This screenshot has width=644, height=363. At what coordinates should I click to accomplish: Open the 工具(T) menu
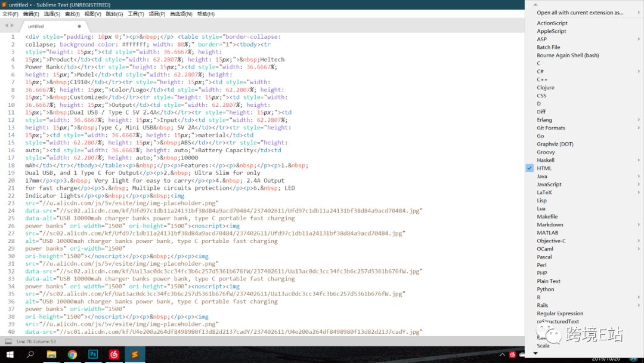135,14
